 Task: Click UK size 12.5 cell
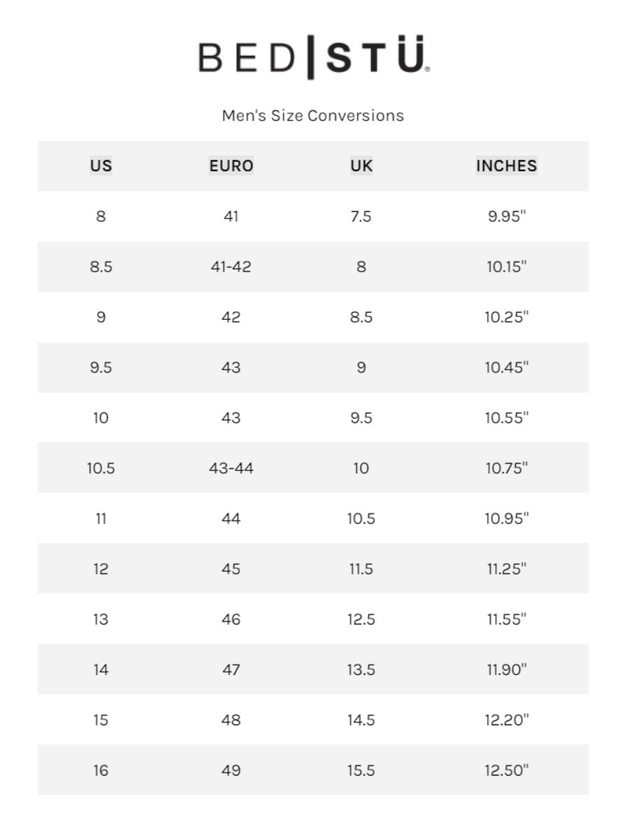pyautogui.click(x=361, y=619)
